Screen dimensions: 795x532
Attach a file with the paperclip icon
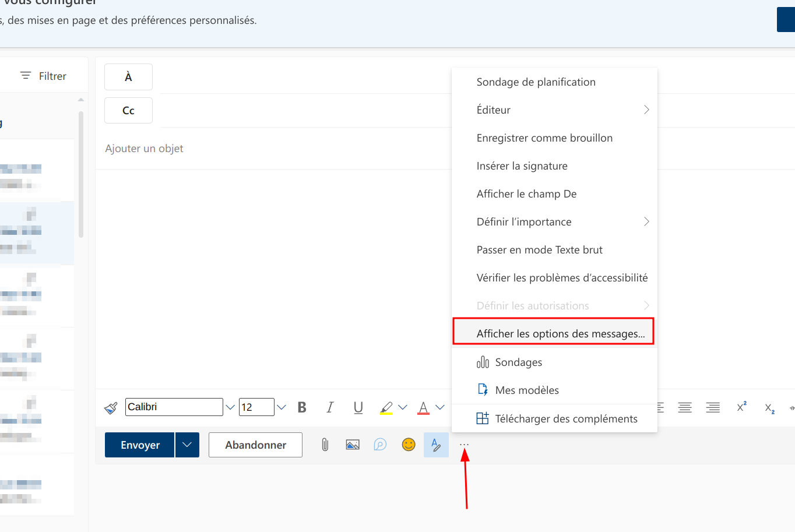(325, 445)
